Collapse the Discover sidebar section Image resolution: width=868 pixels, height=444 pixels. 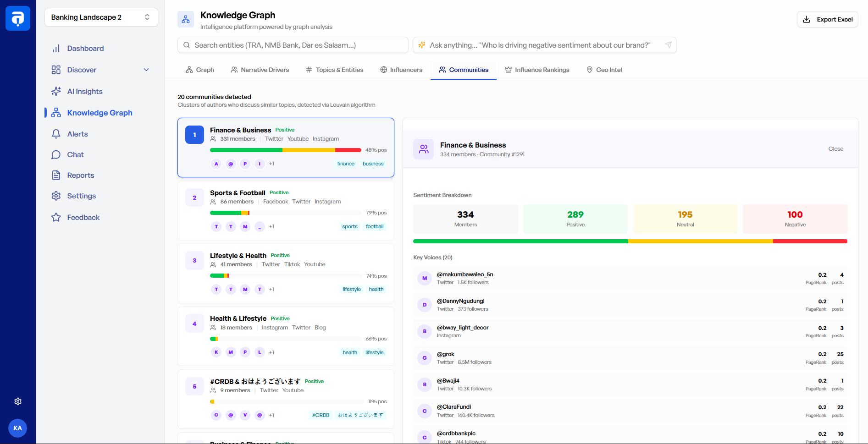click(146, 70)
